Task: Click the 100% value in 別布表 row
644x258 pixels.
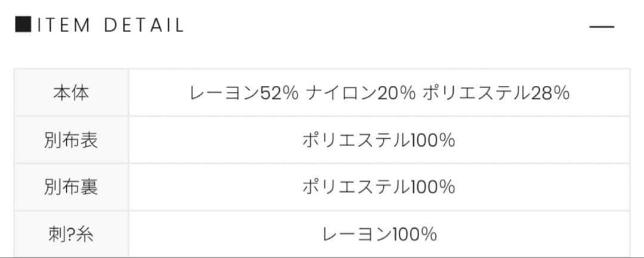Action: point(432,141)
